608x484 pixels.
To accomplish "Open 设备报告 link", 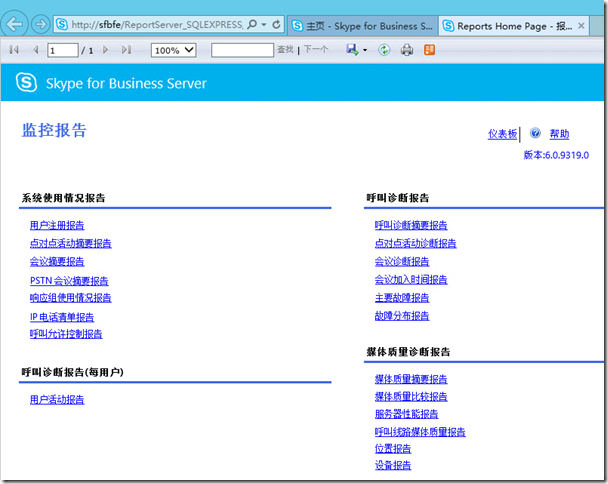I will point(393,465).
